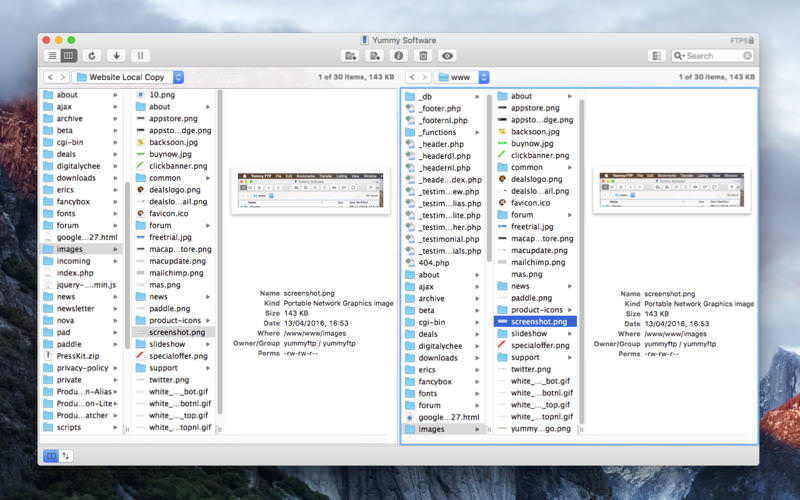The image size is (800, 500).
Task: Click the new file icon
Action: click(374, 56)
